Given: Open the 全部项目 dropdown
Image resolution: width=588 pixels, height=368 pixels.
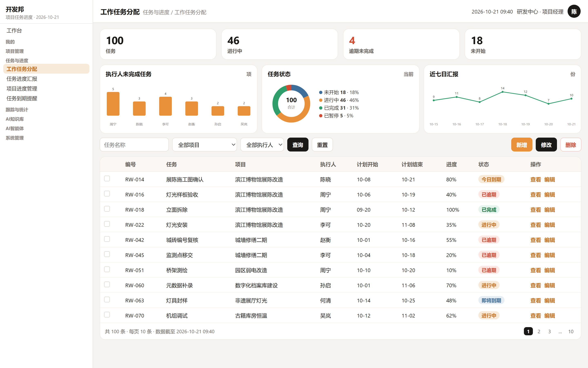Looking at the screenshot, I should [x=204, y=145].
